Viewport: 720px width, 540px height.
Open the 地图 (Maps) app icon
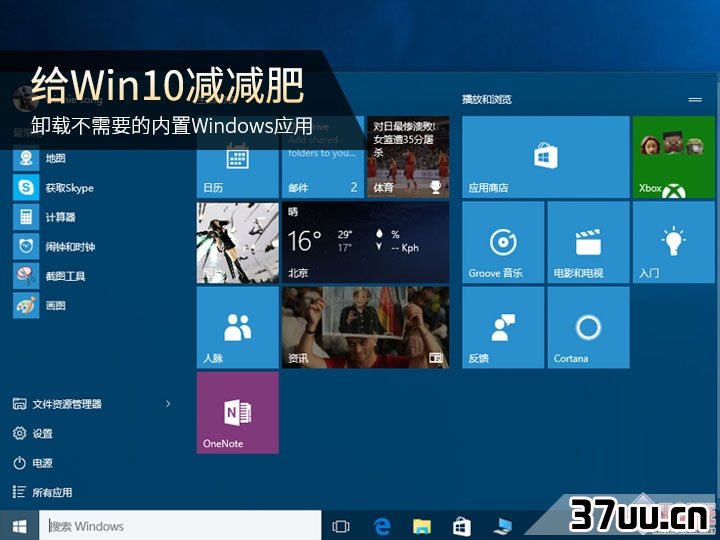26,158
